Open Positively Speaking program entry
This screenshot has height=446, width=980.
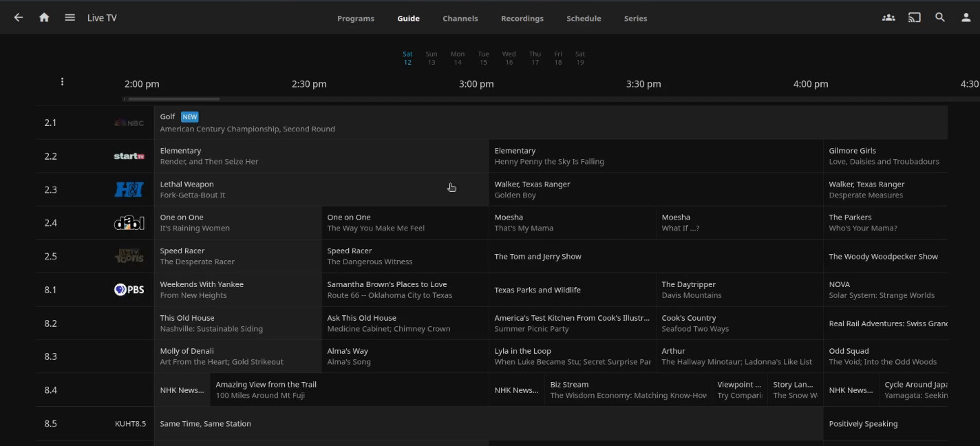coord(886,423)
